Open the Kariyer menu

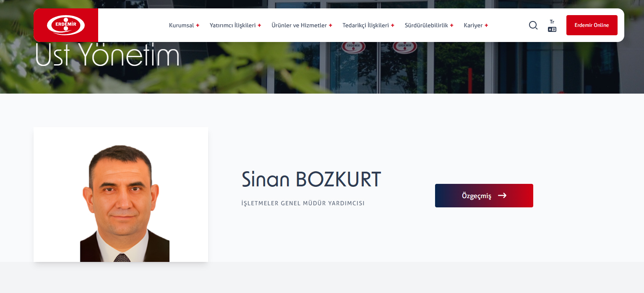(x=473, y=25)
